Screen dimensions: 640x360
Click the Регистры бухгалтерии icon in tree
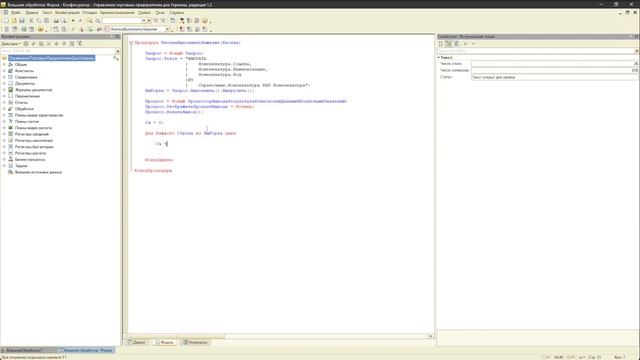(11, 147)
